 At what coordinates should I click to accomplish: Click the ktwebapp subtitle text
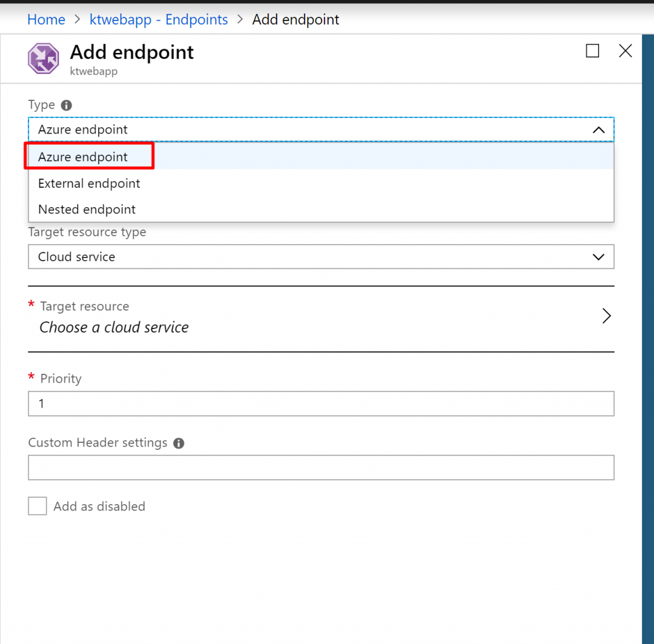click(x=94, y=72)
